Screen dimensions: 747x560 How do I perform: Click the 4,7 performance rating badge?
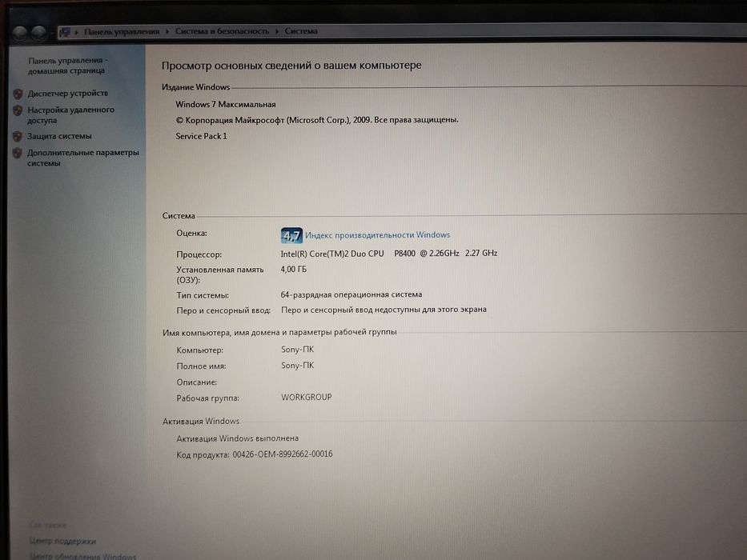pos(291,235)
